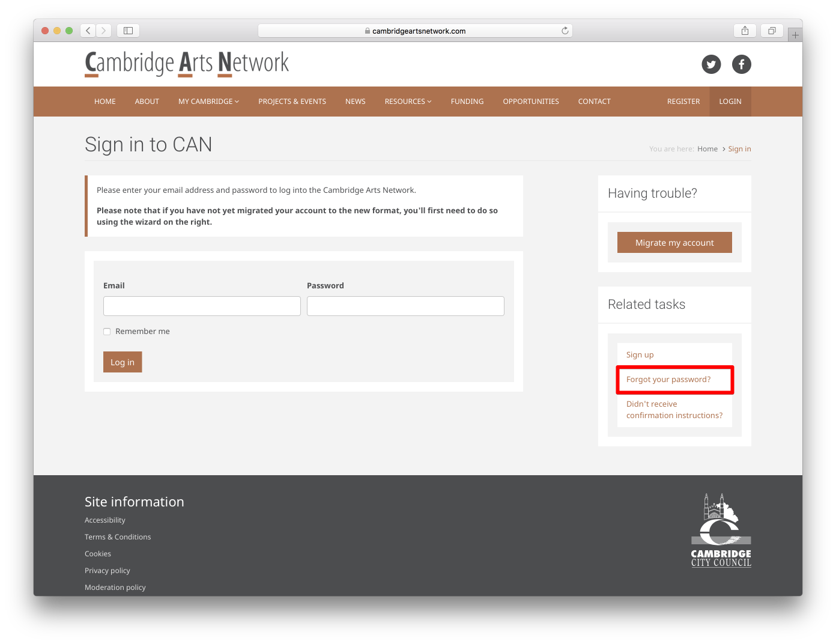836x644 pixels.
Task: Open the Projects & Events menu item
Action: [x=292, y=102]
